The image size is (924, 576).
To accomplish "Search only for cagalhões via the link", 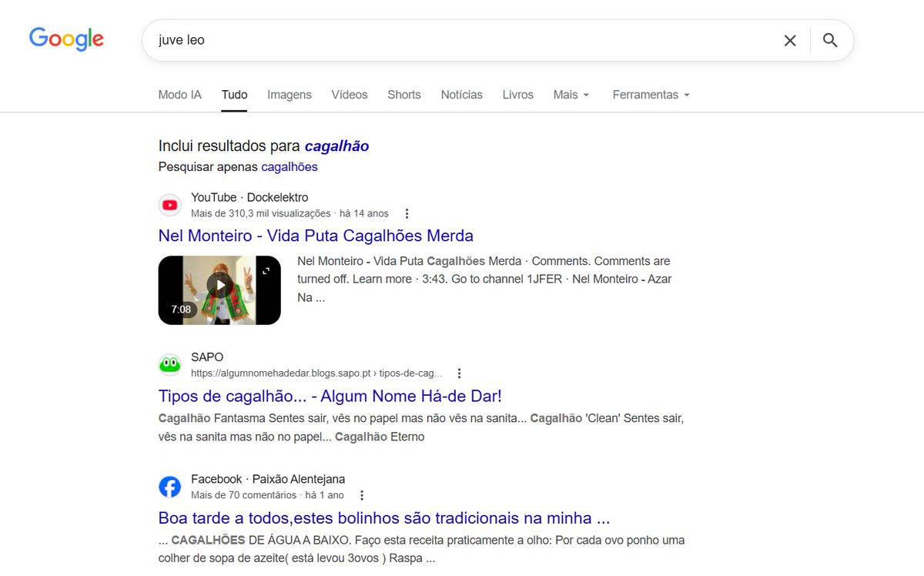I will point(289,166).
